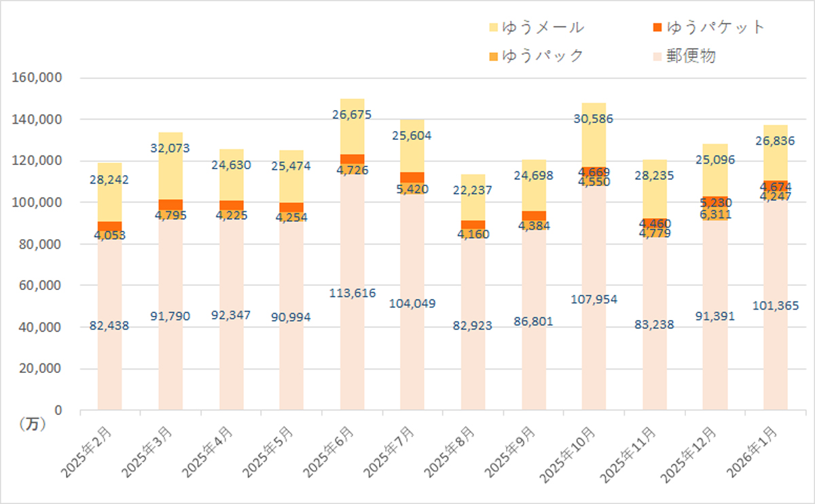The image size is (815, 504).
Task: Click the (万) unit label
Action: [x=29, y=424]
